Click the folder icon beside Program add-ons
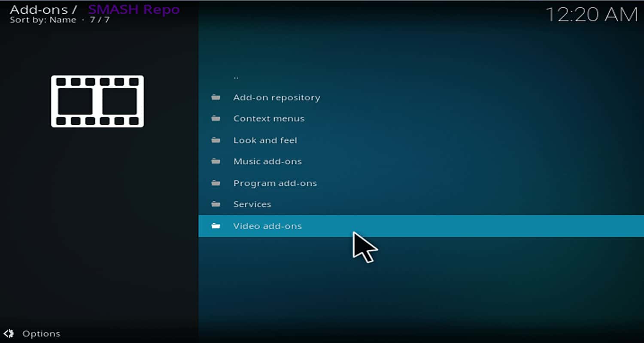The width and height of the screenshot is (644, 343). (x=216, y=183)
